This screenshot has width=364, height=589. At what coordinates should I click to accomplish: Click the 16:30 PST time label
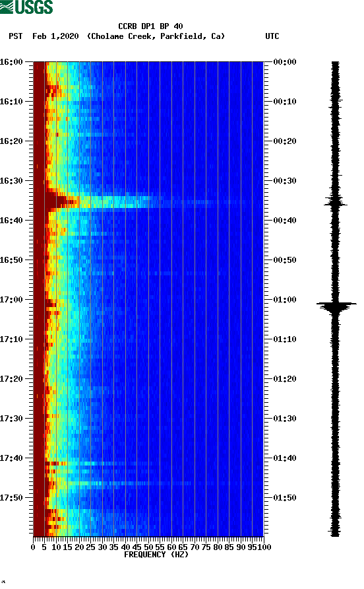[11, 181]
